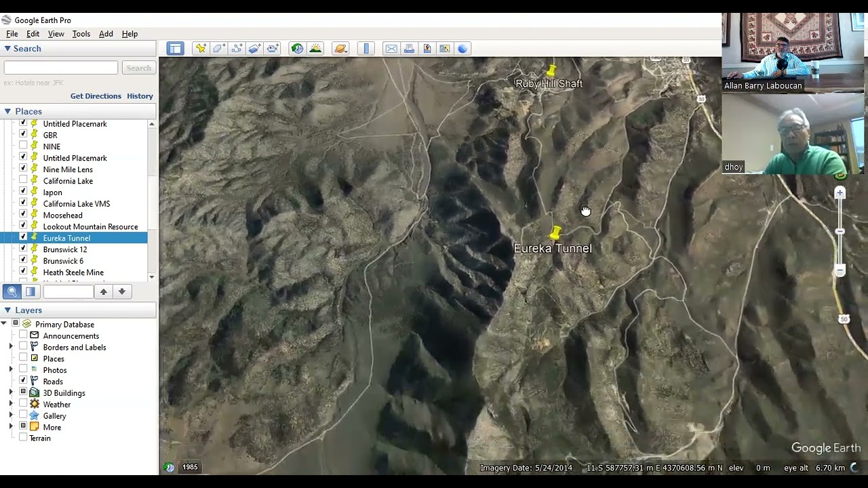Click the zoom in plus on map slider
Screen dimensions: 868x488
coord(840,193)
